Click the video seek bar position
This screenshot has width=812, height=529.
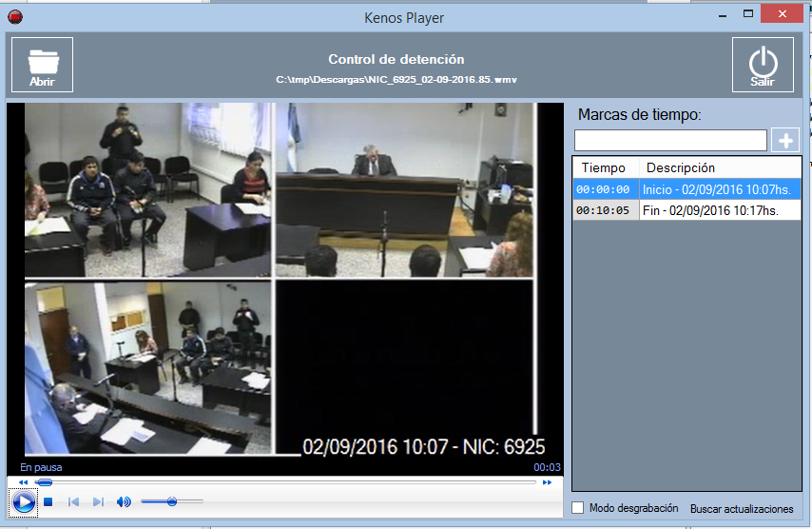click(x=285, y=483)
